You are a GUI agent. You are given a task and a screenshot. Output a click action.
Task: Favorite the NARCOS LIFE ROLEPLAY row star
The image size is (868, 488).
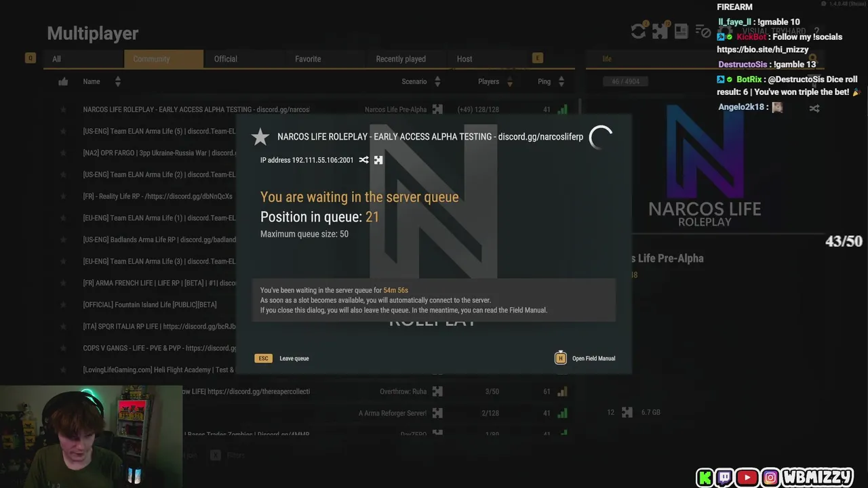63,110
